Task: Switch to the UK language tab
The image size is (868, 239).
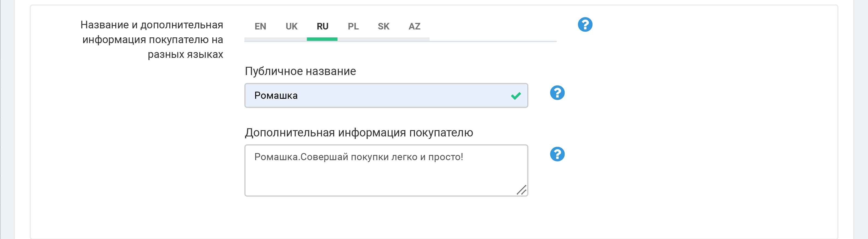Action: (x=291, y=26)
